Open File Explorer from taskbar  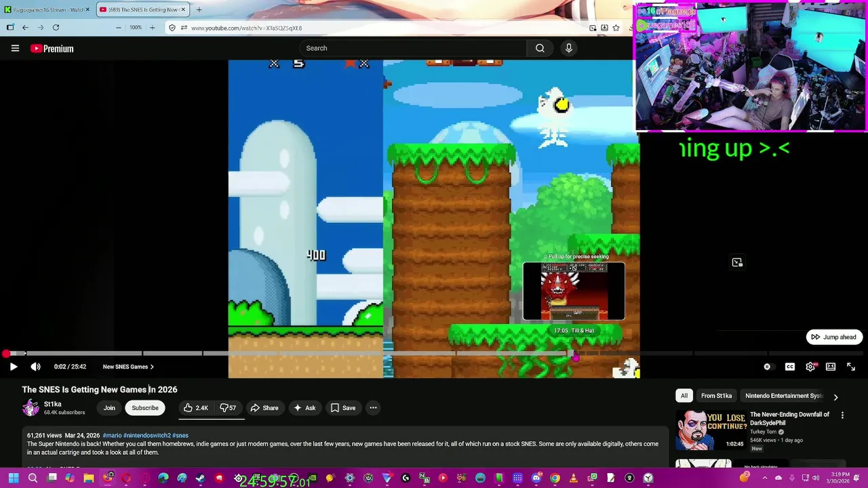pyautogui.click(x=88, y=479)
